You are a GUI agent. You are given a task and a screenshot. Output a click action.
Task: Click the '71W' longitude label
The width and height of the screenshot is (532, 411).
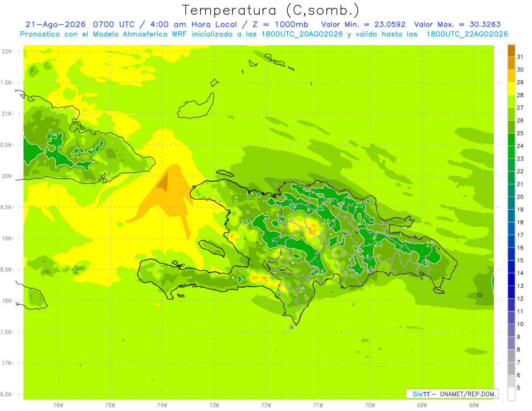318,405
